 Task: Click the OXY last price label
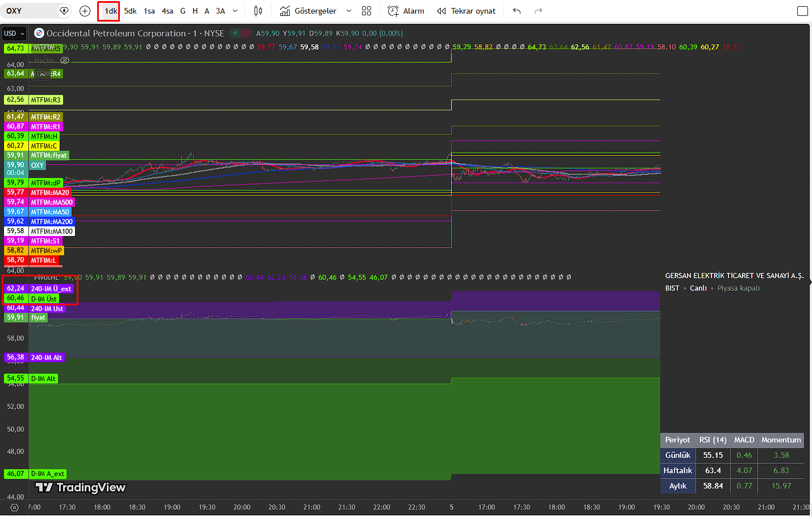pyautogui.click(x=38, y=166)
